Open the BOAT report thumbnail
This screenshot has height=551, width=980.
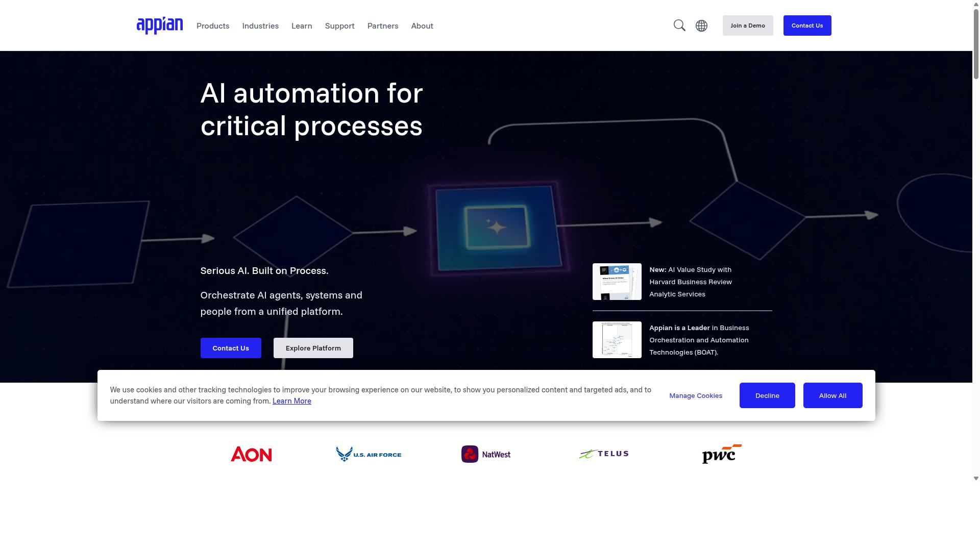617,340
